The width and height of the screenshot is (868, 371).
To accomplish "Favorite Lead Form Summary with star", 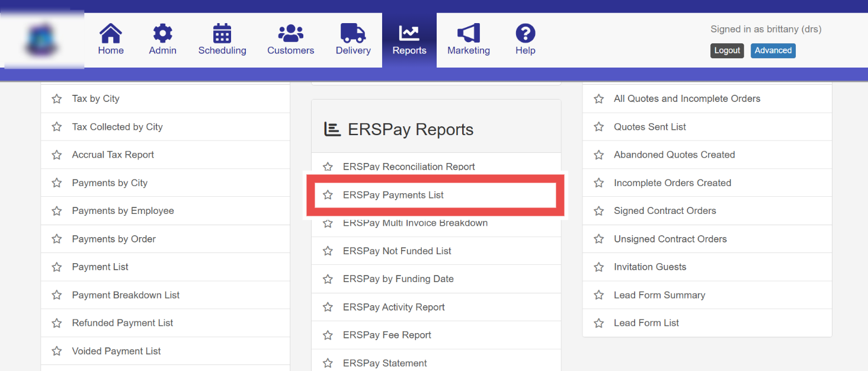I will click(599, 295).
